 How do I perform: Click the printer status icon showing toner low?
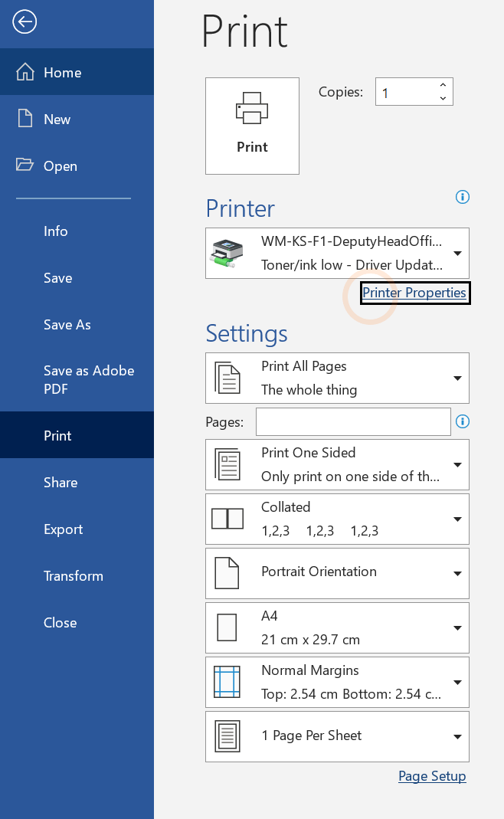pos(227,253)
